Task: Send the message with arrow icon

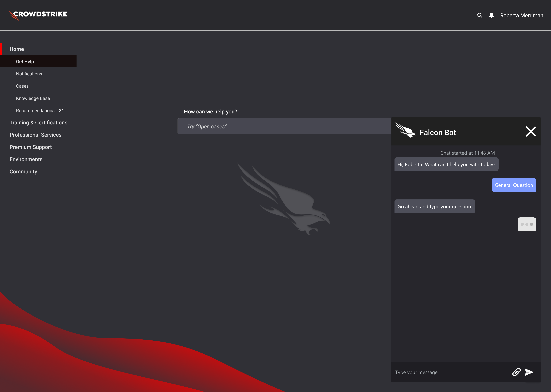Action: (529, 372)
